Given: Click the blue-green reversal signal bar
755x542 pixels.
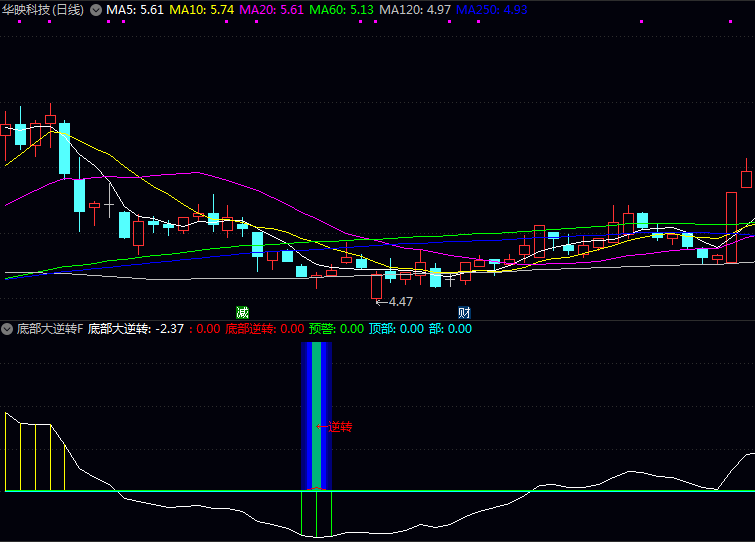Looking at the screenshot, I should [x=316, y=415].
